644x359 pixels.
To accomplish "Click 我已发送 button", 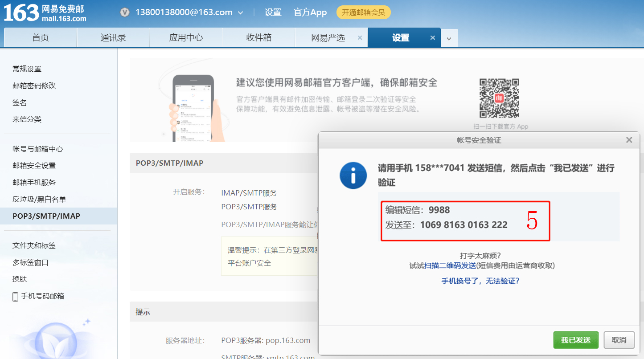I will (x=576, y=340).
